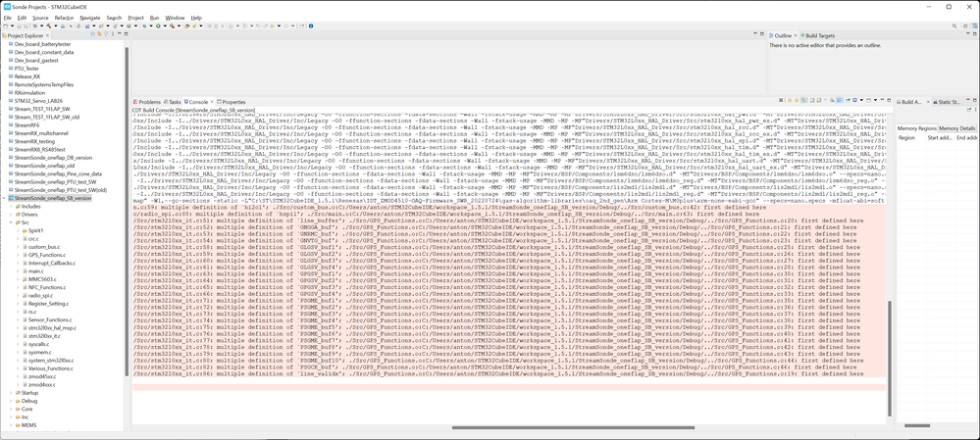Expand the Spirit1 folder
The width and height of the screenshot is (980, 440).
17,230
